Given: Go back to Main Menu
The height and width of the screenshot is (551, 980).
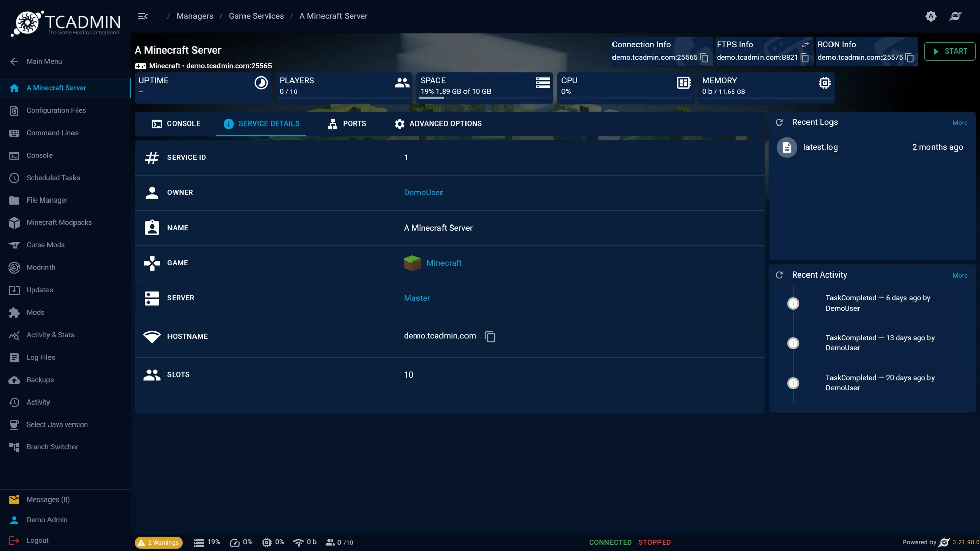Looking at the screenshot, I should (65, 61).
